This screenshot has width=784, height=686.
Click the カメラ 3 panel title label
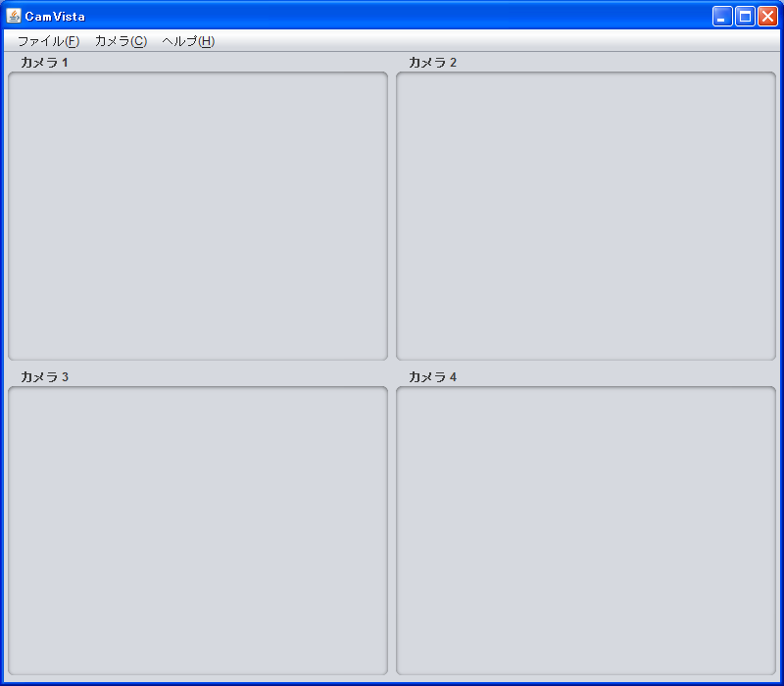pyautogui.click(x=44, y=377)
